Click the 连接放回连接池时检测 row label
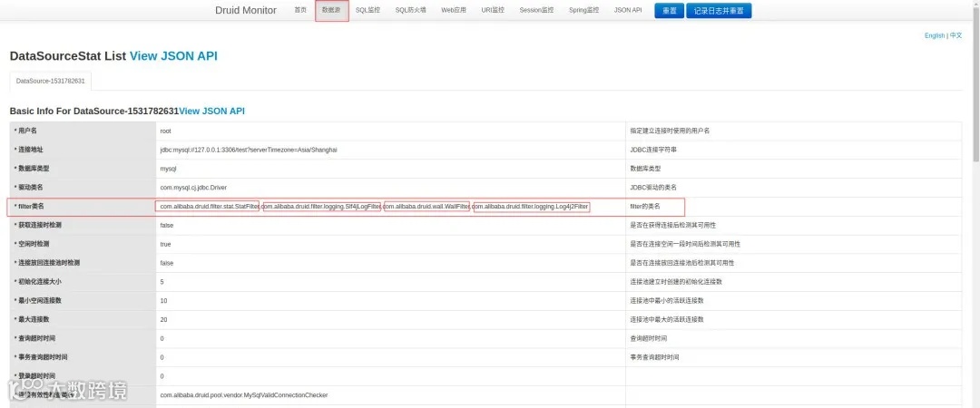The height and width of the screenshot is (408, 980). (x=47, y=263)
